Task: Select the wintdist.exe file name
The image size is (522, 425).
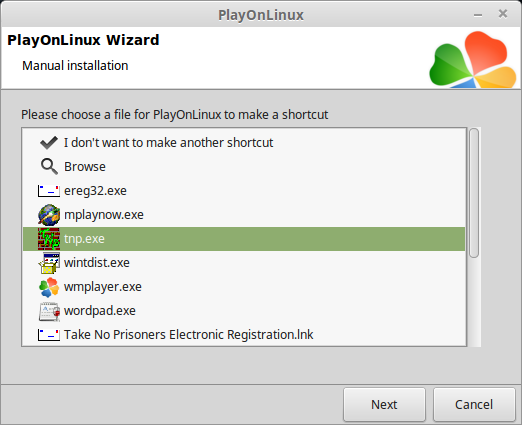Action: click(97, 263)
